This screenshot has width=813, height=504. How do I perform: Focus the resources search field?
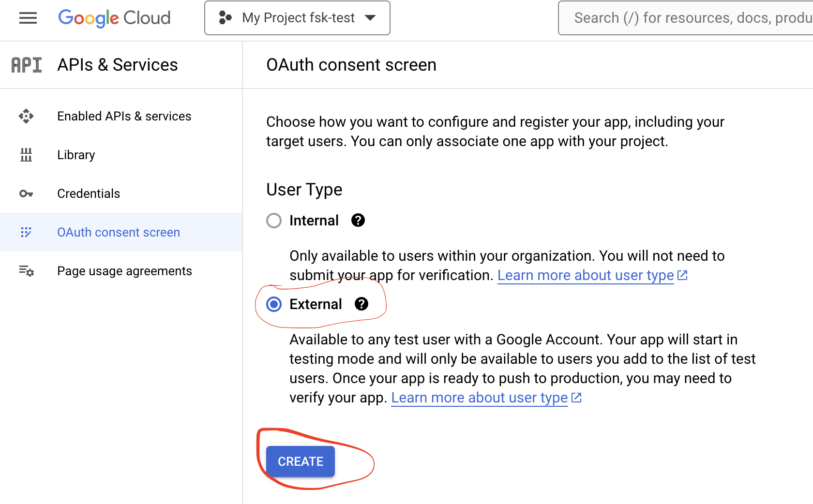pyautogui.click(x=686, y=18)
